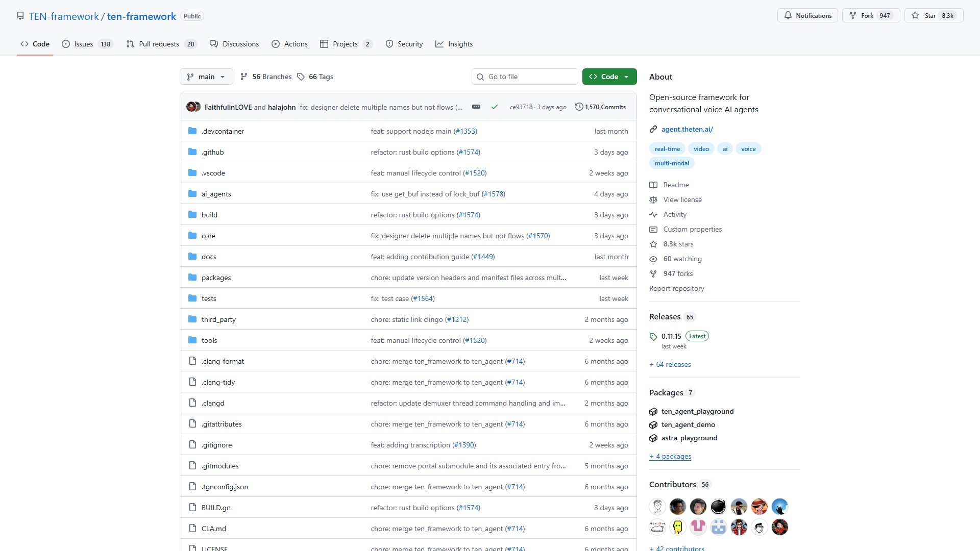
Task: Open the Pull requests tab
Action: 159,44
